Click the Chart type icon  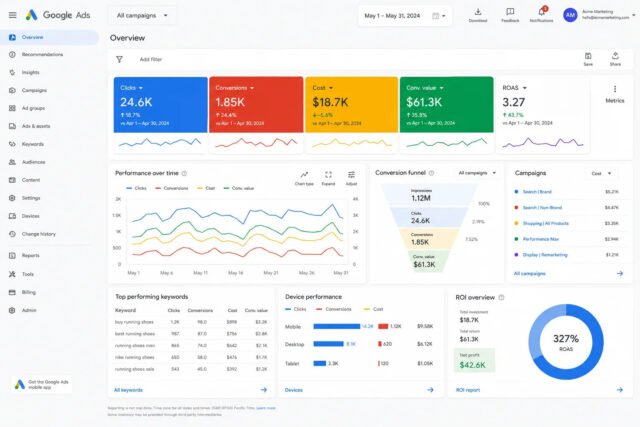pyautogui.click(x=304, y=178)
